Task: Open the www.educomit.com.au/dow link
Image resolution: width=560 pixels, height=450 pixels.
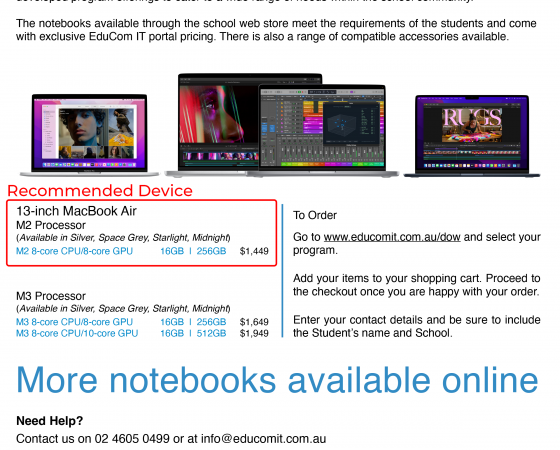Action: click(x=392, y=237)
